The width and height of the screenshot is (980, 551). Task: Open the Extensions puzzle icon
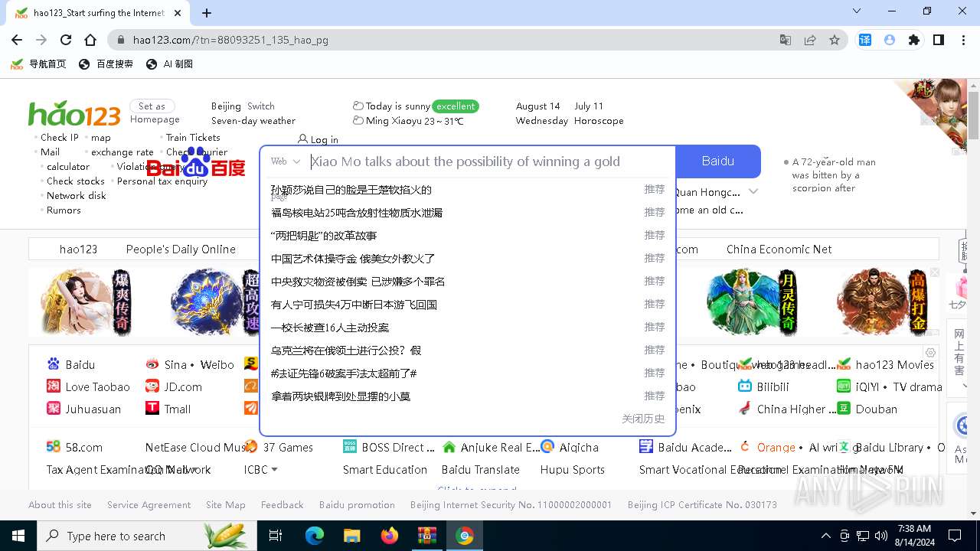click(x=913, y=40)
